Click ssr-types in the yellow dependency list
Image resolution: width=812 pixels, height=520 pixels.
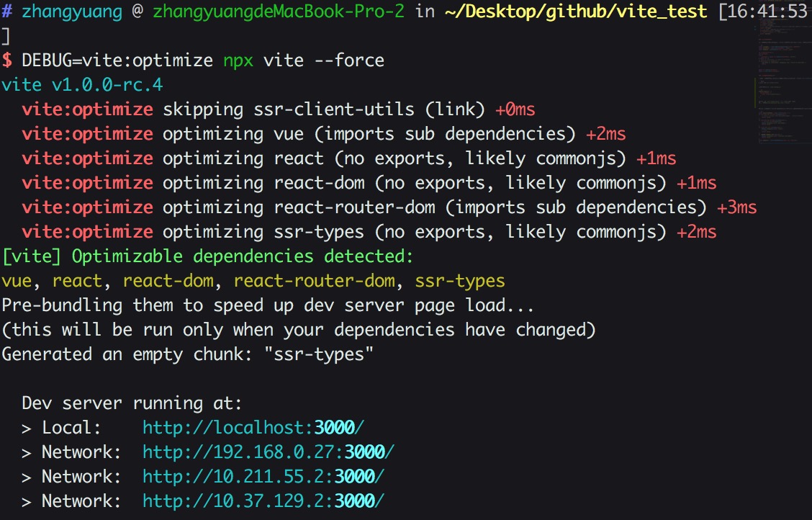[459, 281]
